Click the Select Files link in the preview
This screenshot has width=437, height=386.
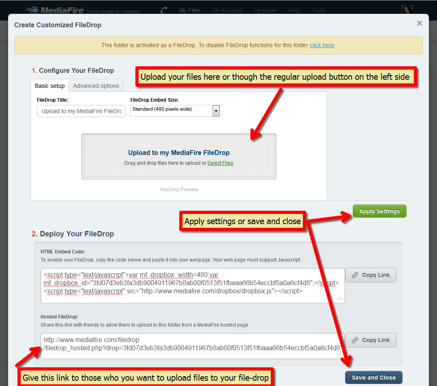point(220,163)
